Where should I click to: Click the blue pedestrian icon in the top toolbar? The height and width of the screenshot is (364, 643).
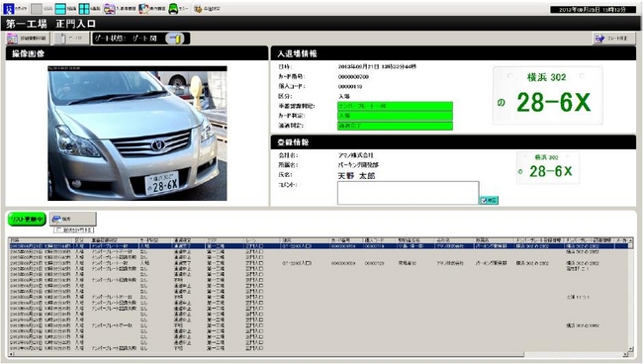tap(9, 8)
